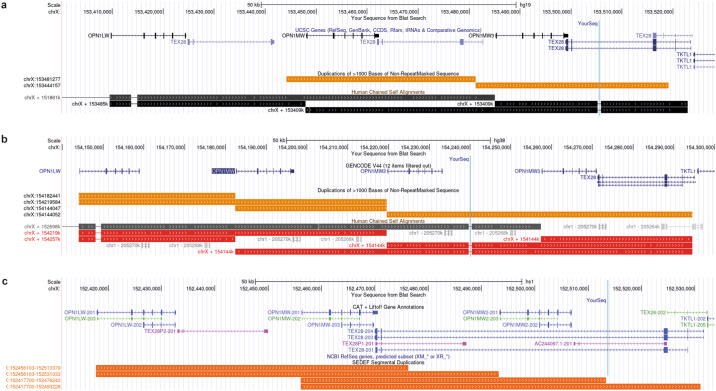
Task: Click the orange duplication bar beside chrX:153481277
Action: [x=381, y=79]
